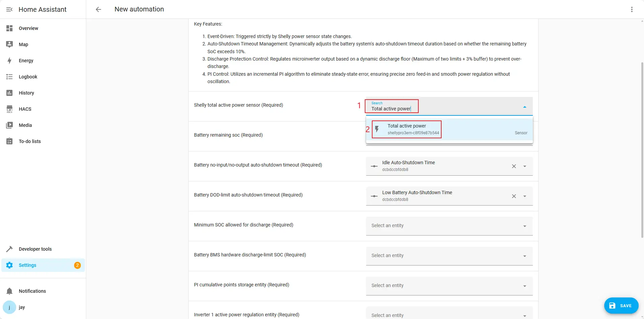Open Developer tools
Viewport: 644px width, 319px height.
click(x=35, y=249)
